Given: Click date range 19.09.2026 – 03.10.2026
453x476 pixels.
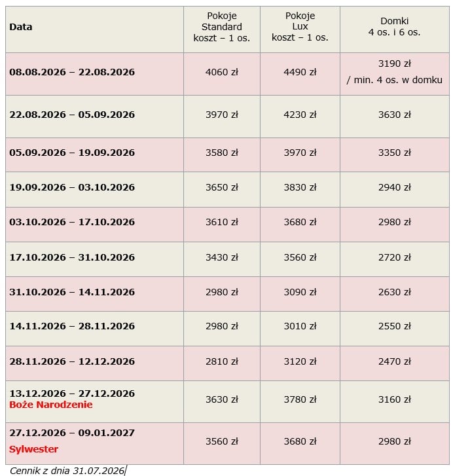Looking at the screenshot, I should (x=72, y=187).
